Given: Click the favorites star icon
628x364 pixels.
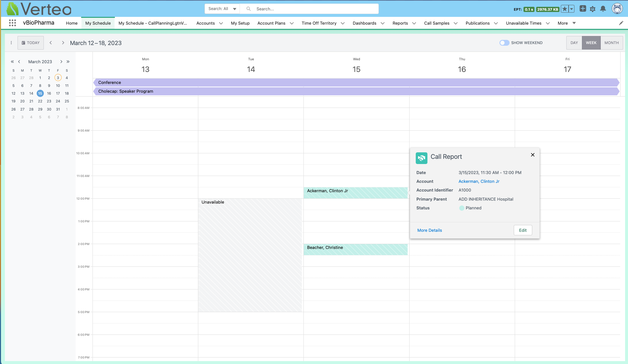Looking at the screenshot, I should point(565,9).
